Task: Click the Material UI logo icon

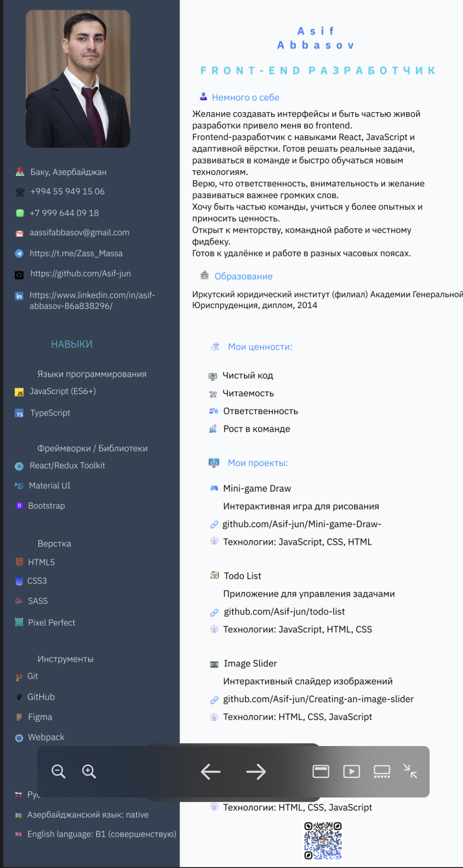Action: pyautogui.click(x=19, y=485)
